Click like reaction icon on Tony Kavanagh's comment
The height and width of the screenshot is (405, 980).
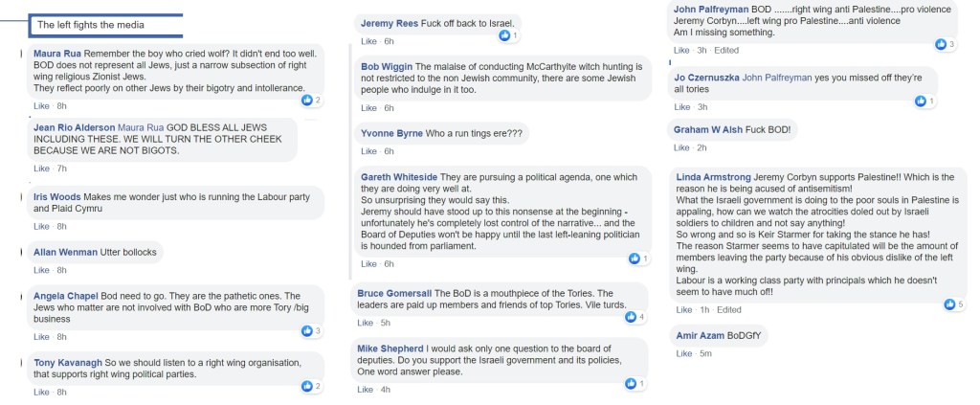[307, 386]
